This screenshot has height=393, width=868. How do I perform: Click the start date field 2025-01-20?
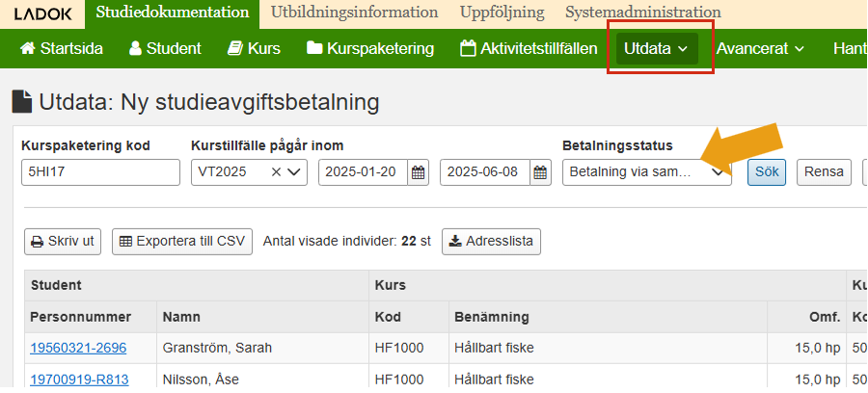pyautogui.click(x=364, y=171)
